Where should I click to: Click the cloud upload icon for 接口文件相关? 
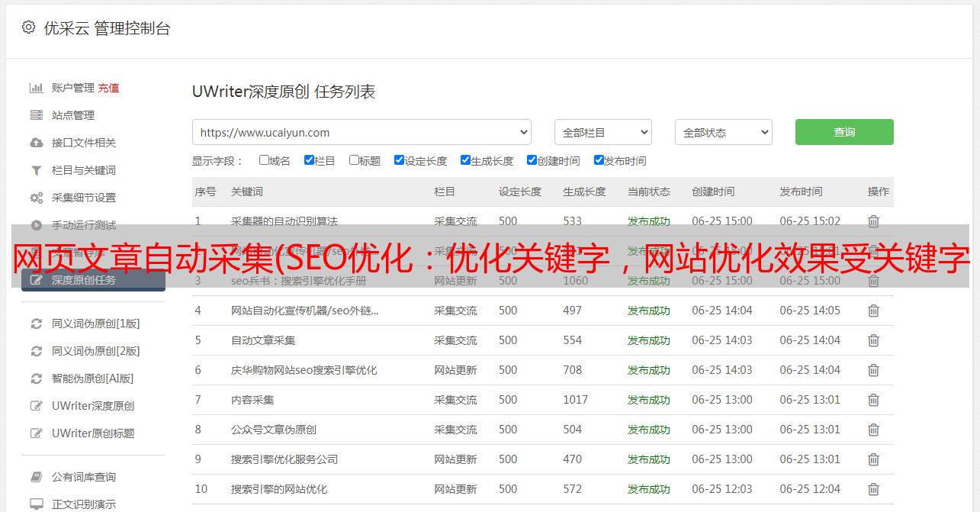[36, 143]
